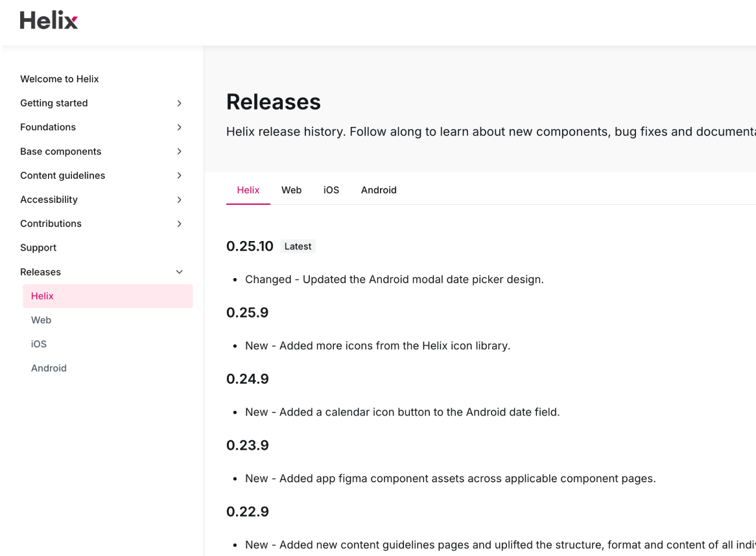Screen dimensions: 756x556
Task: Click the Helix logo in header
Action: [x=49, y=20]
